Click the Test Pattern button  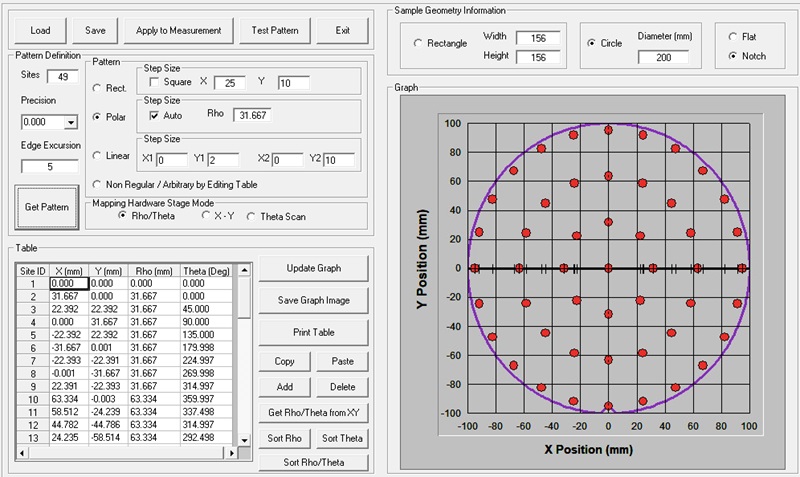point(275,30)
